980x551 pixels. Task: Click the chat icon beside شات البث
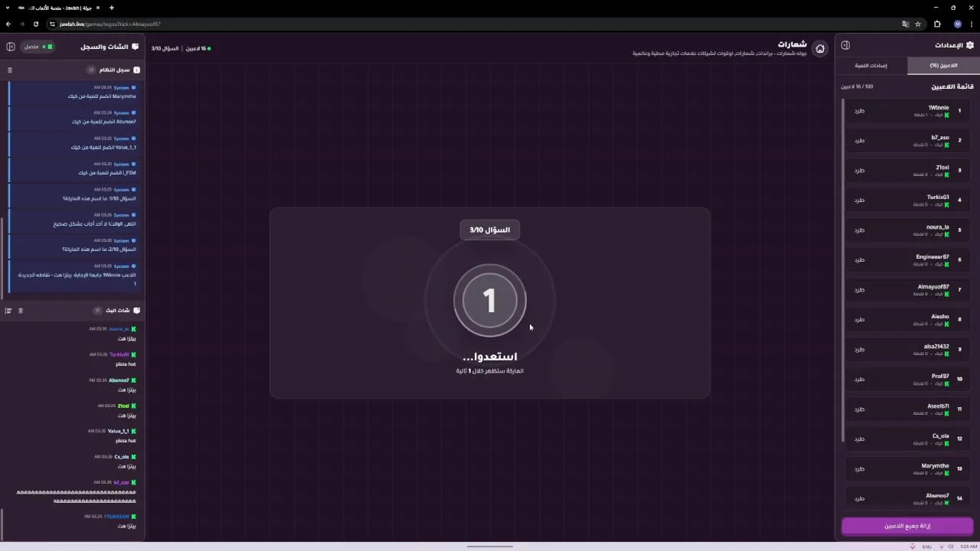tap(136, 311)
